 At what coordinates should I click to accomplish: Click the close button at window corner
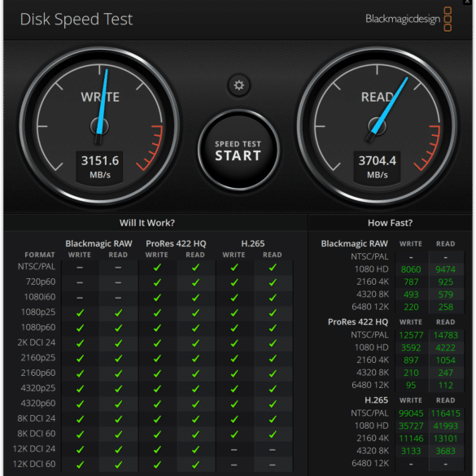pyautogui.click(x=469, y=2)
